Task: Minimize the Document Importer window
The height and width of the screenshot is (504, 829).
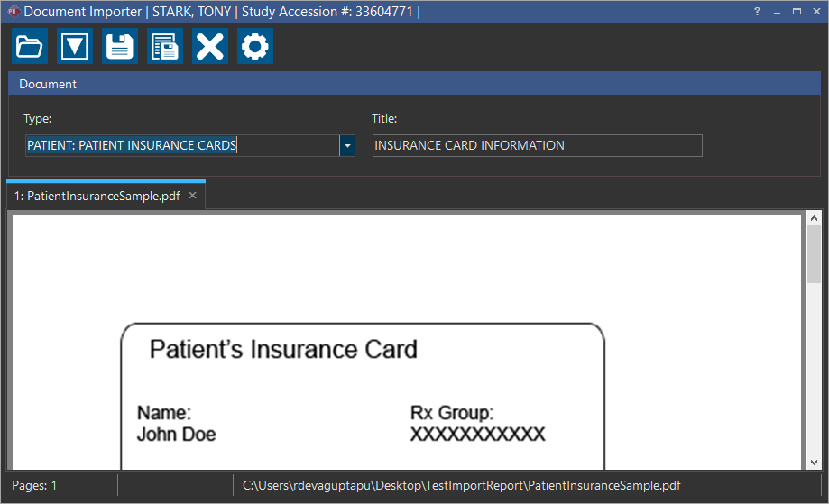Action: coord(777,12)
